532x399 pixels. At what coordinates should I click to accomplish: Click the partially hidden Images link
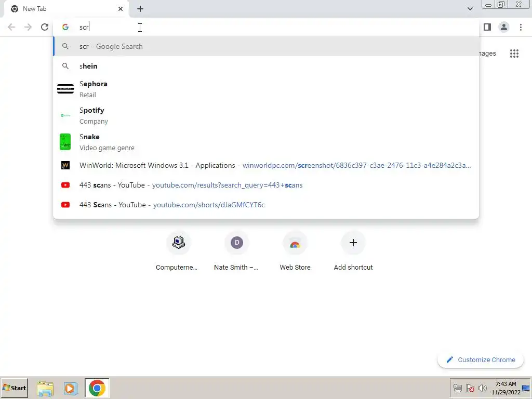coord(487,54)
